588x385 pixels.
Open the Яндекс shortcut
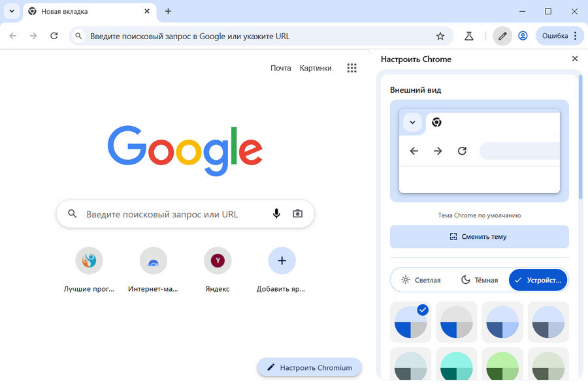[x=218, y=270]
